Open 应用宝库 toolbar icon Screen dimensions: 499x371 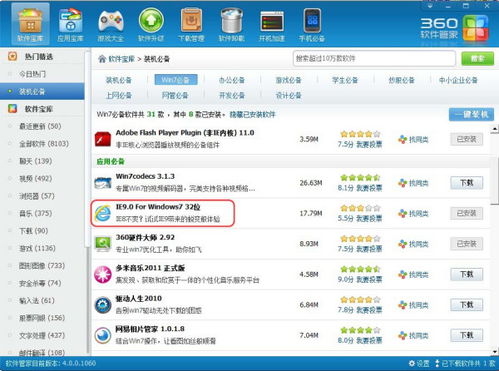pyautogui.click(x=70, y=24)
